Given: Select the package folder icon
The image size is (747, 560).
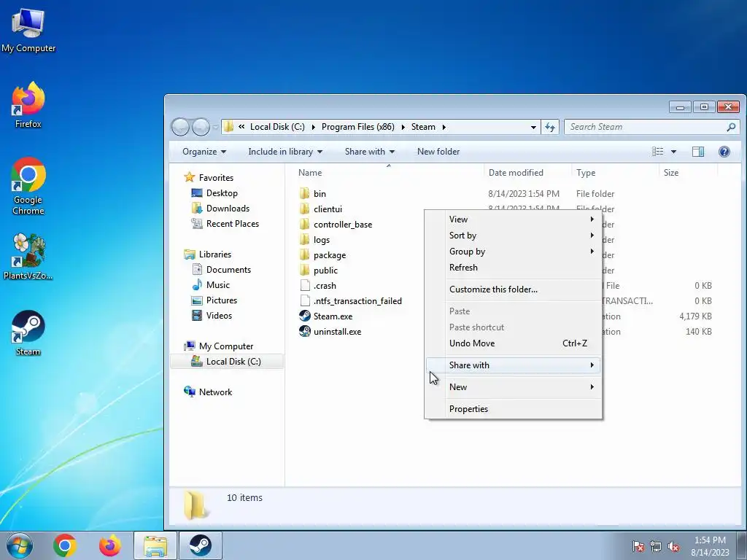Looking at the screenshot, I should point(304,254).
